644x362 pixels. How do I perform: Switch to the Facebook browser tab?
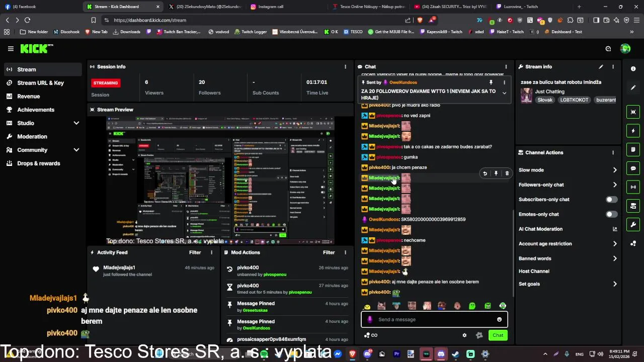tap(40, 7)
